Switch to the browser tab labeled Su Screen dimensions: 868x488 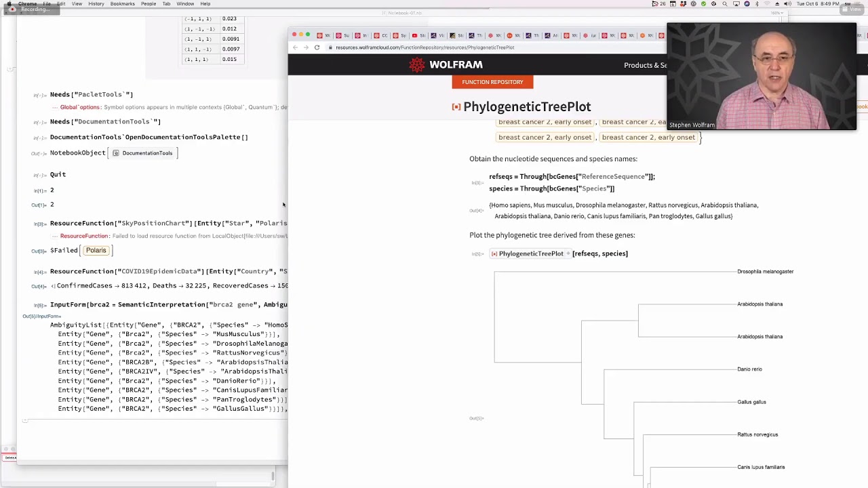pyautogui.click(x=343, y=35)
